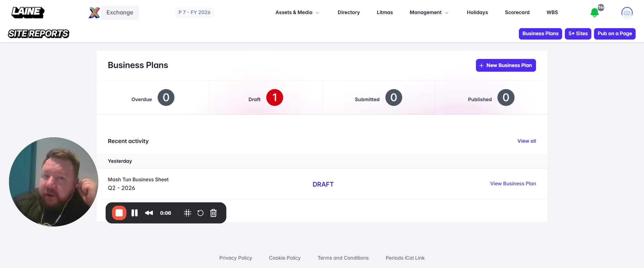
Task: Open the Holidays menu item
Action: coord(477,12)
